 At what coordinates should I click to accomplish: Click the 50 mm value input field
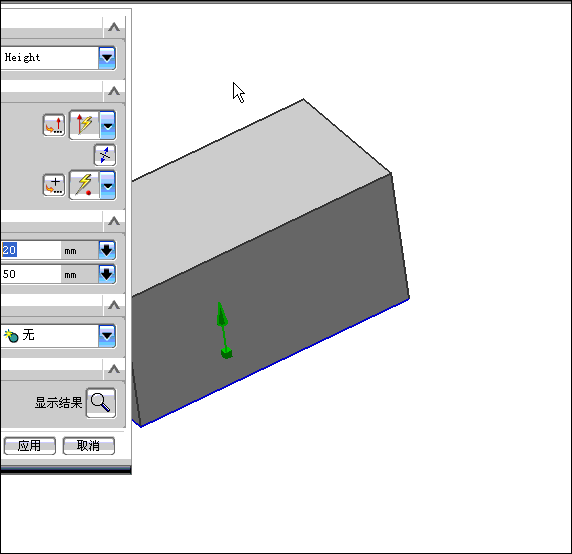point(31,274)
